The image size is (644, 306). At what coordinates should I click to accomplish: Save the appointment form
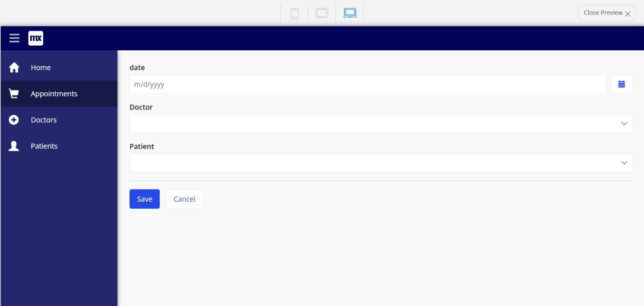[x=144, y=199]
